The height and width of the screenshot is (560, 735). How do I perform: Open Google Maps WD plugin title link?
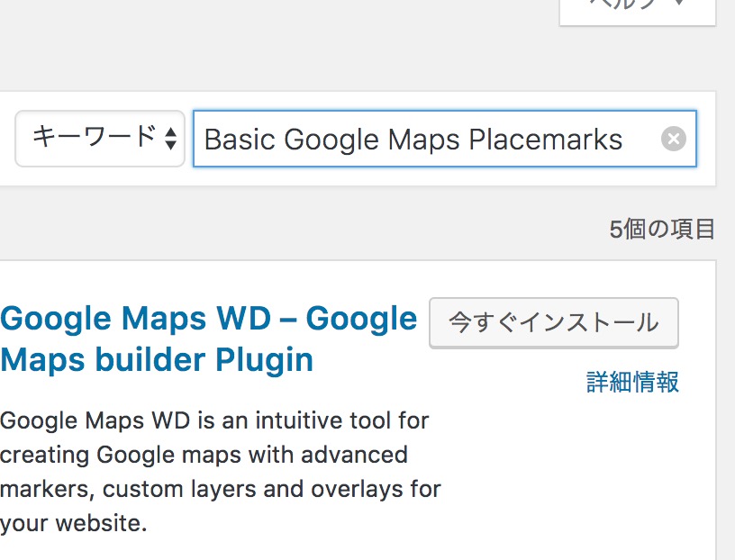pos(209,339)
